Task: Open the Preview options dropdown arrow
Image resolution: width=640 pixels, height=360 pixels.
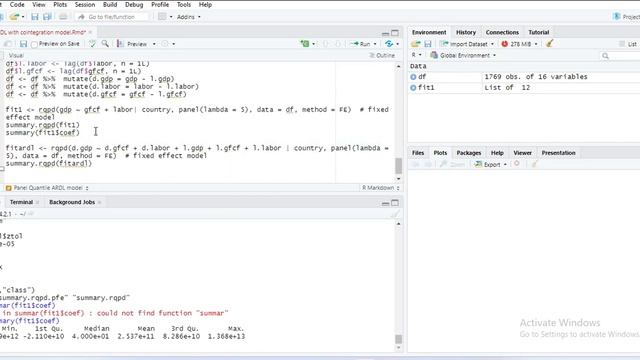Action: click(x=154, y=44)
